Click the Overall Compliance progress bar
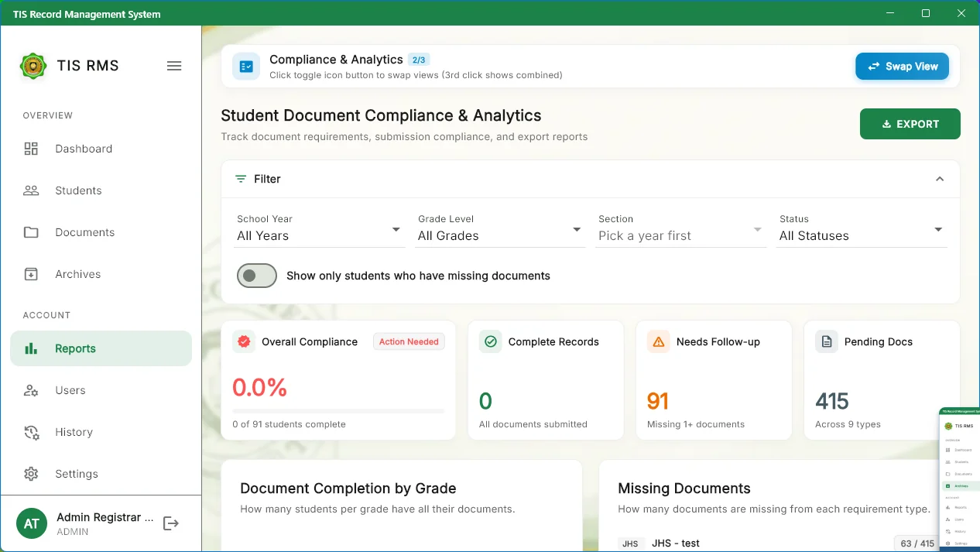Screen dimensions: 980x552 [x=338, y=411]
